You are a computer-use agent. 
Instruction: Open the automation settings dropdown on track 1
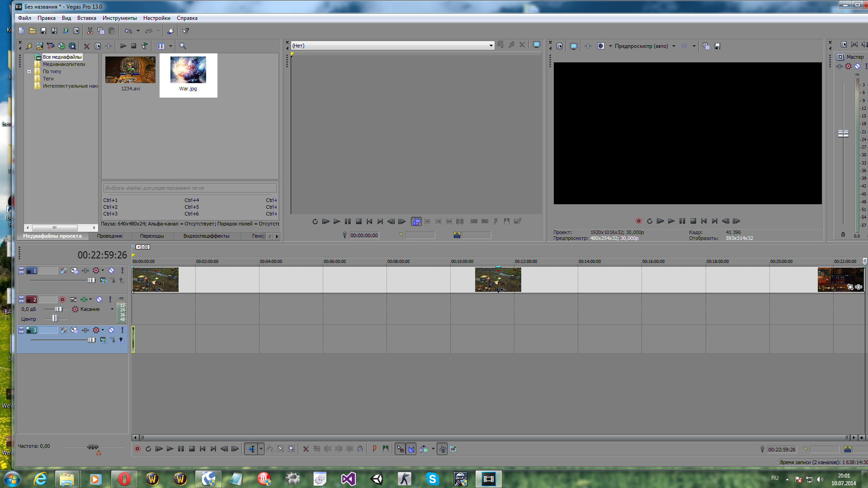pos(103,270)
